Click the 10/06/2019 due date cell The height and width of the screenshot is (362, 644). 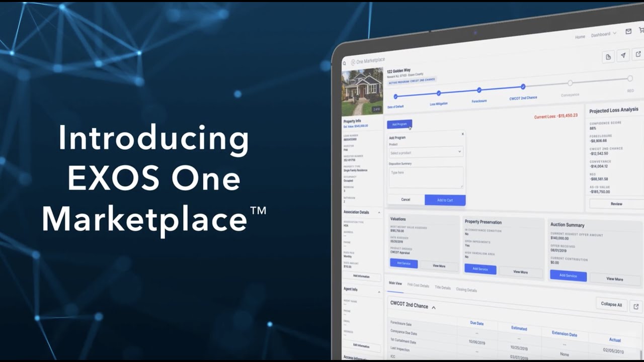476,342
